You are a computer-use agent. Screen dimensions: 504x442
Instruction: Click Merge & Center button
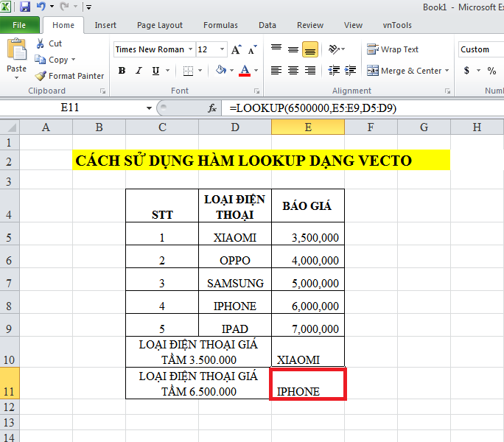[x=405, y=71]
